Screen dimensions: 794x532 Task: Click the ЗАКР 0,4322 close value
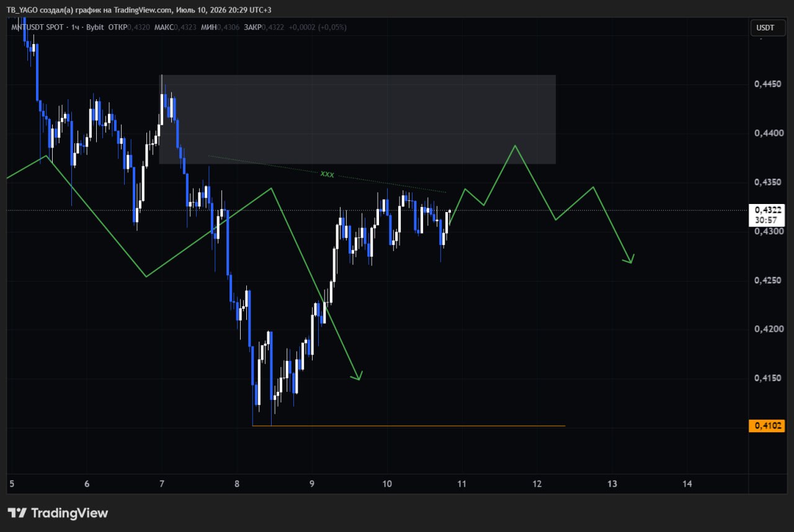(x=264, y=27)
